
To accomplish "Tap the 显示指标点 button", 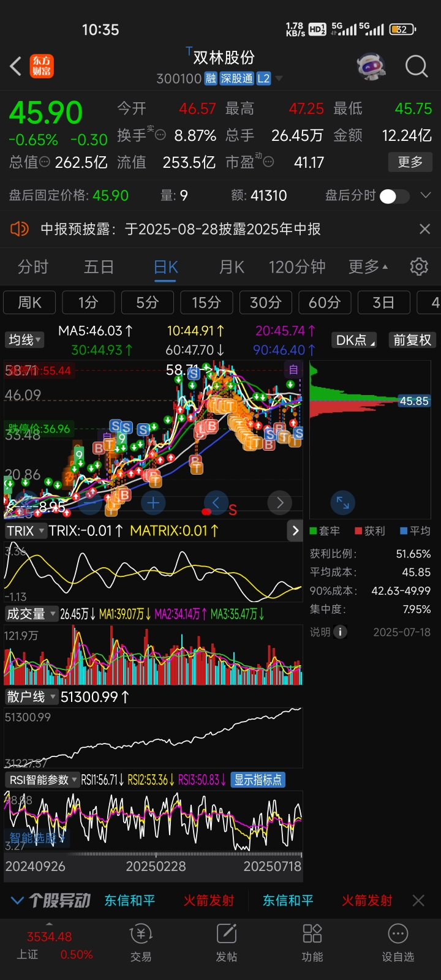I will pyautogui.click(x=258, y=780).
